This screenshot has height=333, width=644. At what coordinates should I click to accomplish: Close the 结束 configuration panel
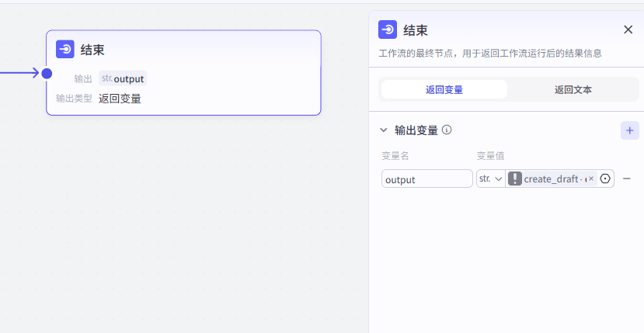pyautogui.click(x=628, y=29)
